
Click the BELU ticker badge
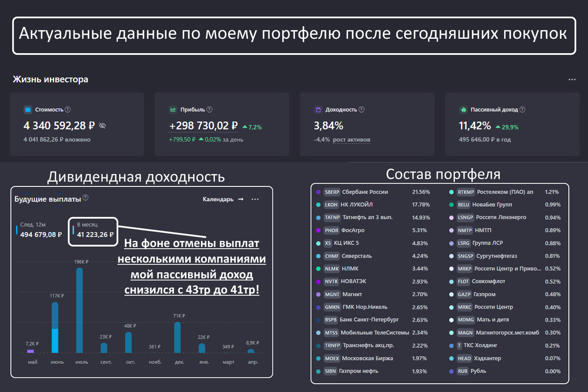click(x=464, y=205)
